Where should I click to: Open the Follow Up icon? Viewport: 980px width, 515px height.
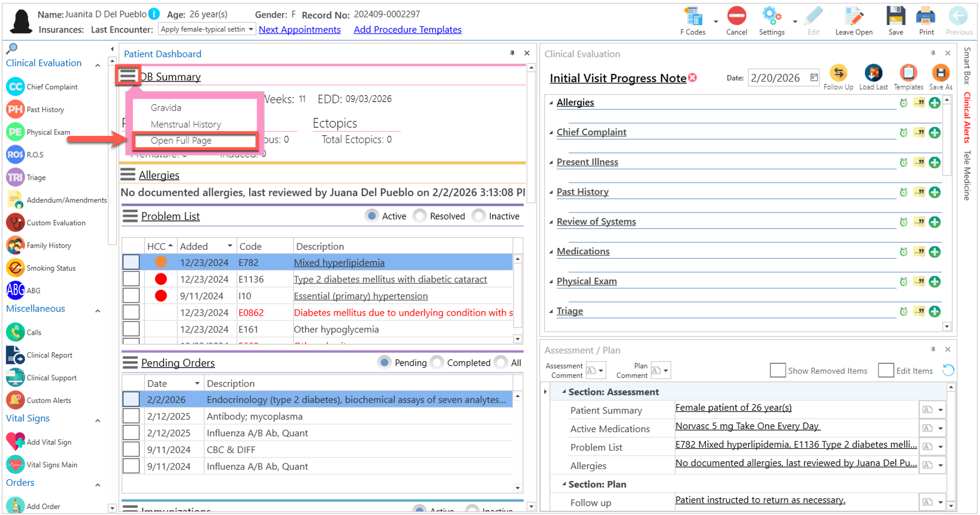[838, 73]
